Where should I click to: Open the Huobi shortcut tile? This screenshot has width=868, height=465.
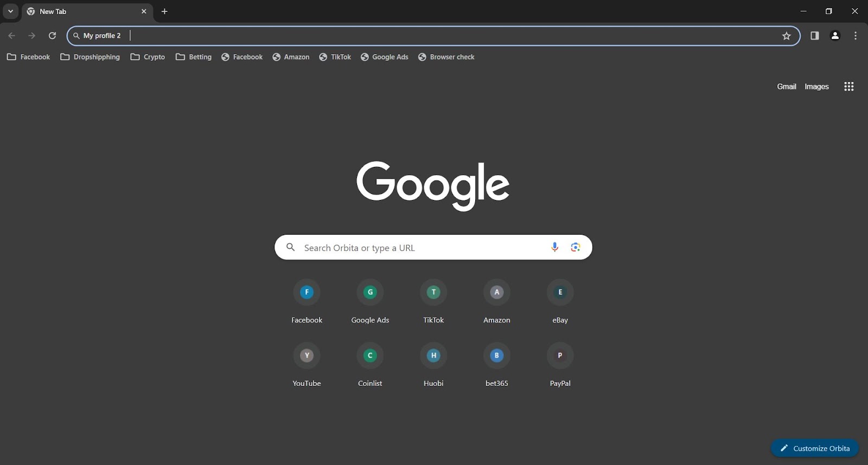coord(433,365)
